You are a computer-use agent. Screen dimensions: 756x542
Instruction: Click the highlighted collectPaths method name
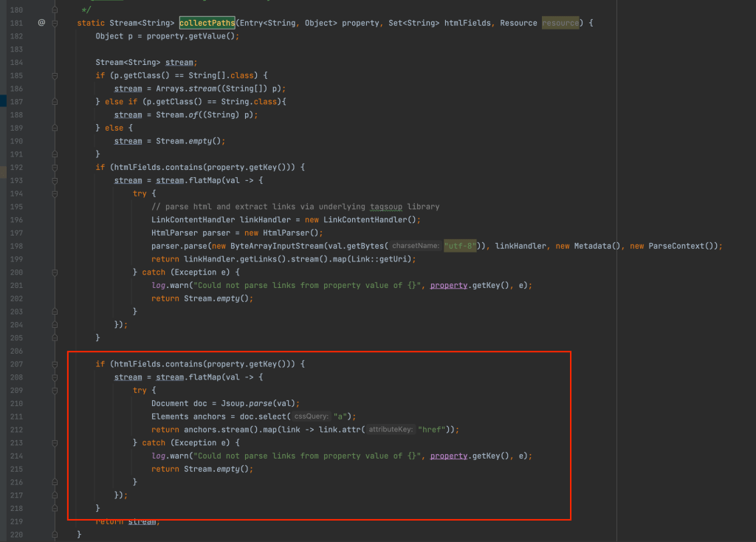pos(207,23)
